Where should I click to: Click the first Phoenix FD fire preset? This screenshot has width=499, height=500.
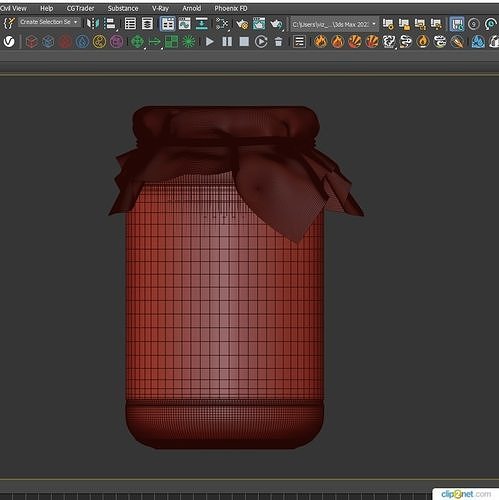(320, 42)
